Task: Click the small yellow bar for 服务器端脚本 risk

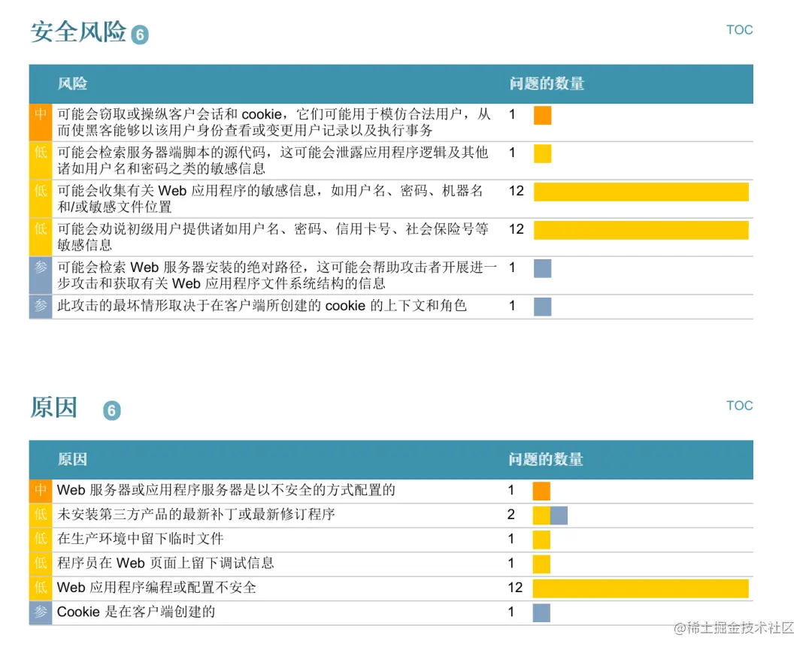Action: tap(542, 154)
